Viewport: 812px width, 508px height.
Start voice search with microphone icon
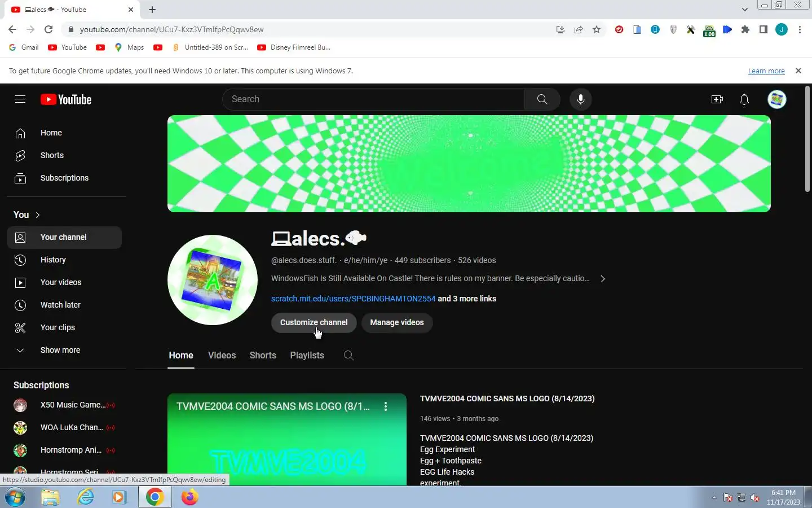[580, 99]
